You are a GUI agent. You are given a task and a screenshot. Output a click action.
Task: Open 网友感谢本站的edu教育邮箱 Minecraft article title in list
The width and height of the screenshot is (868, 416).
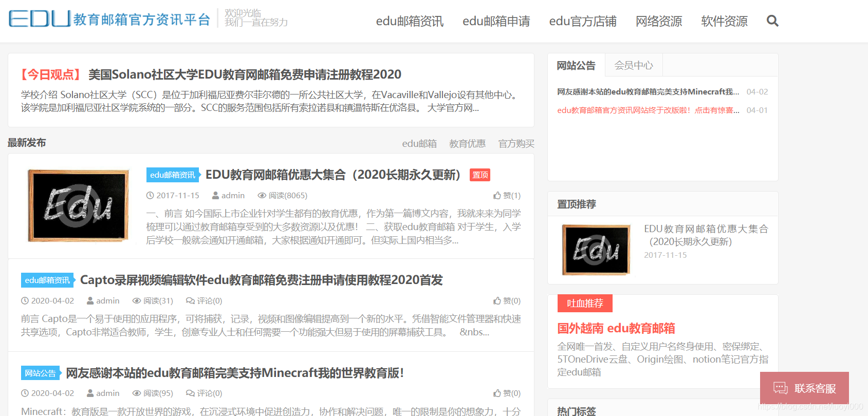[235, 373]
